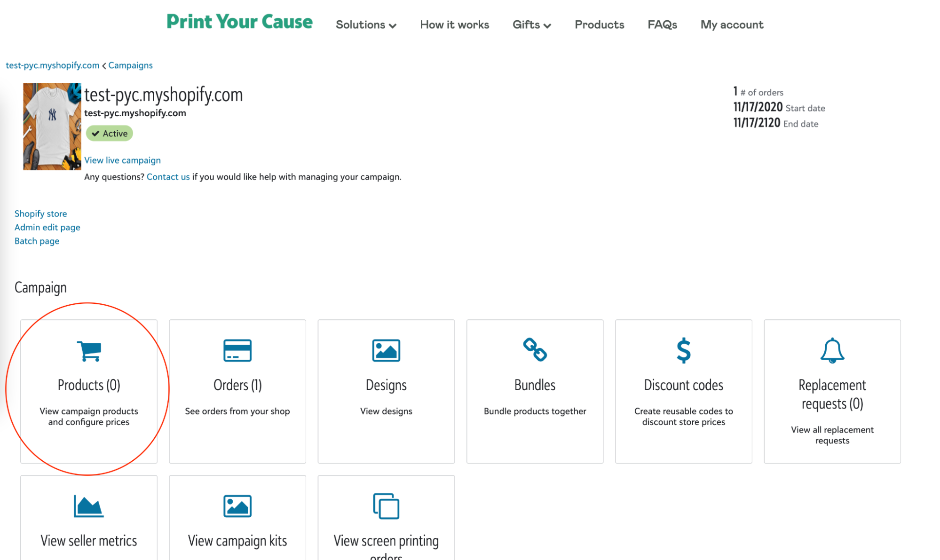The image size is (940, 560).
Task: Click the t-shirt campaign thumbnail
Action: coord(52,126)
